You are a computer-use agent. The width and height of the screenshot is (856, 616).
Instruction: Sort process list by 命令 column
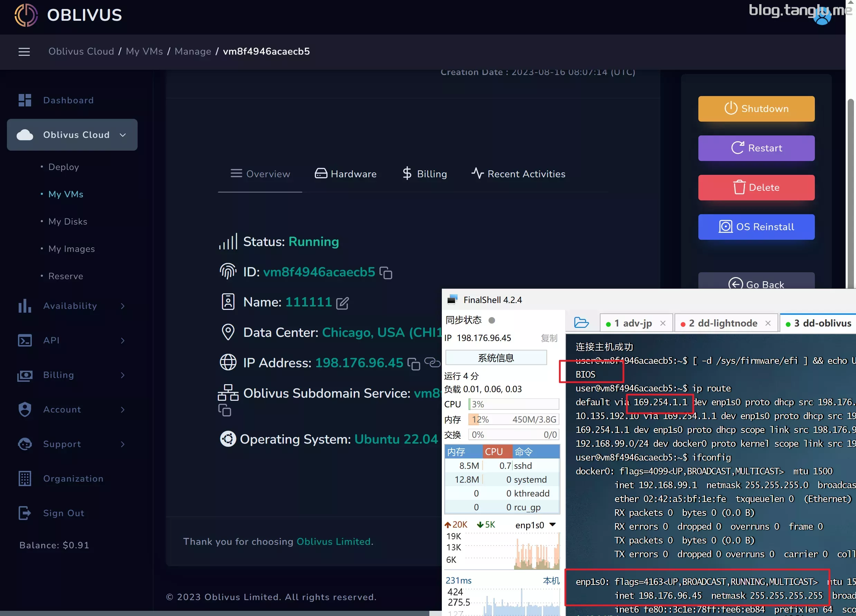point(536,452)
